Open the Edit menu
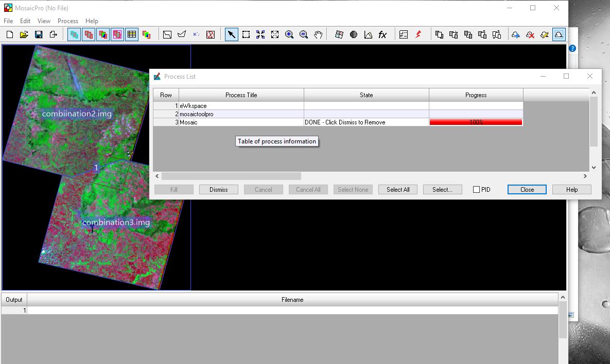610x364 pixels. [25, 21]
